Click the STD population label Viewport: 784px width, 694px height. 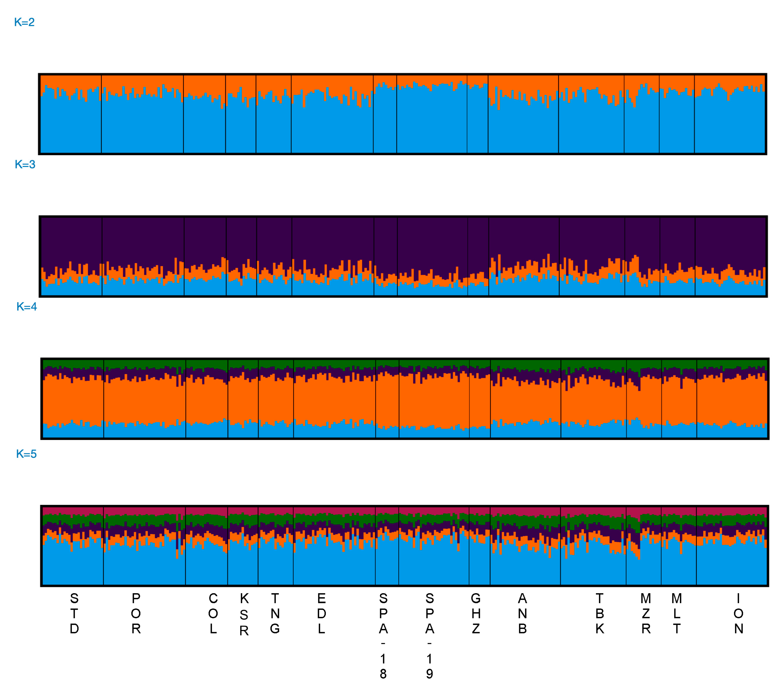coord(74,614)
